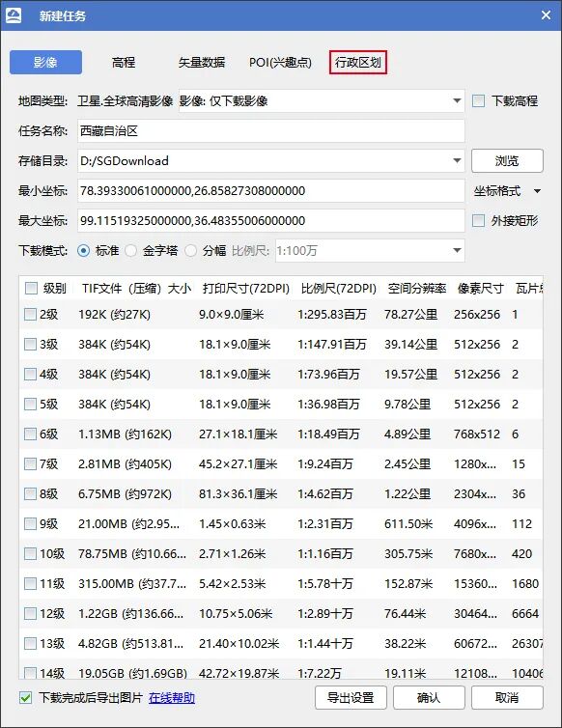Click the 1:9.24百万 scale cell

[325, 463]
